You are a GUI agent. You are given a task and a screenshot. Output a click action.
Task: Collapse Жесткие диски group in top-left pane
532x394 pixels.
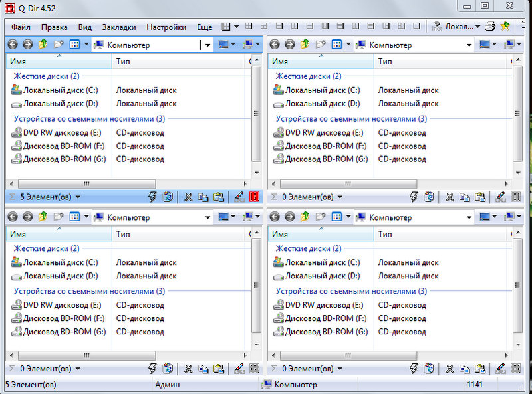coord(47,76)
